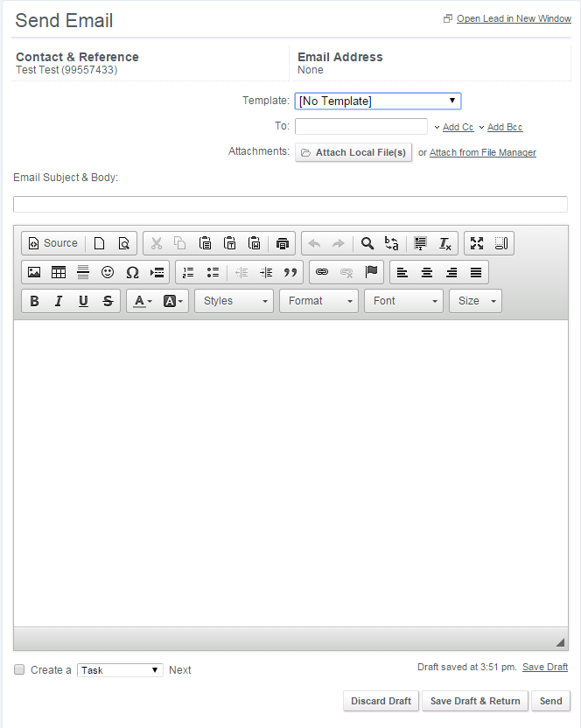Open the Template dropdown

pos(378,101)
